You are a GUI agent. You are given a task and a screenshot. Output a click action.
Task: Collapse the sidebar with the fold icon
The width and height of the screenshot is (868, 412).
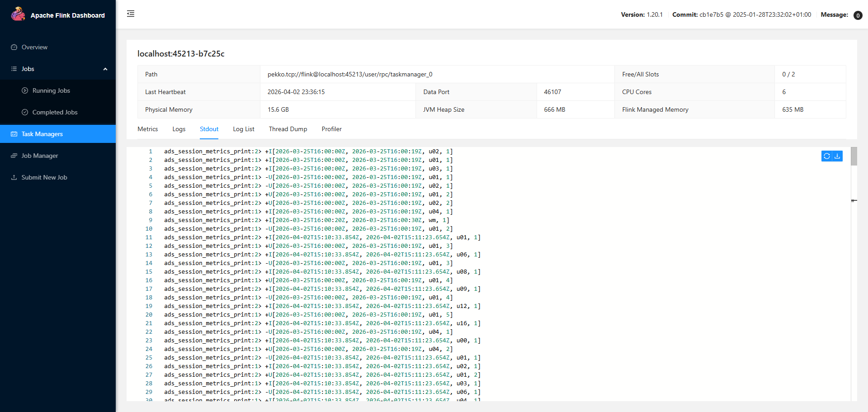[131, 14]
